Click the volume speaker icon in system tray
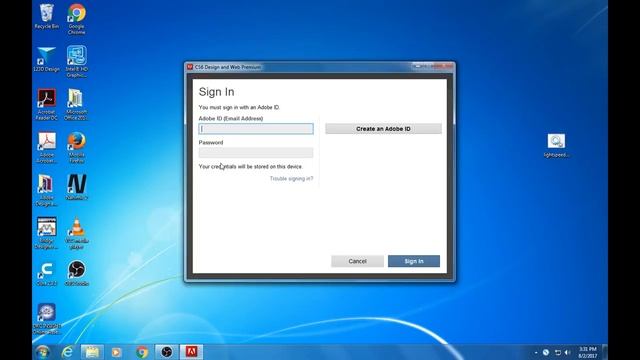 567,352
